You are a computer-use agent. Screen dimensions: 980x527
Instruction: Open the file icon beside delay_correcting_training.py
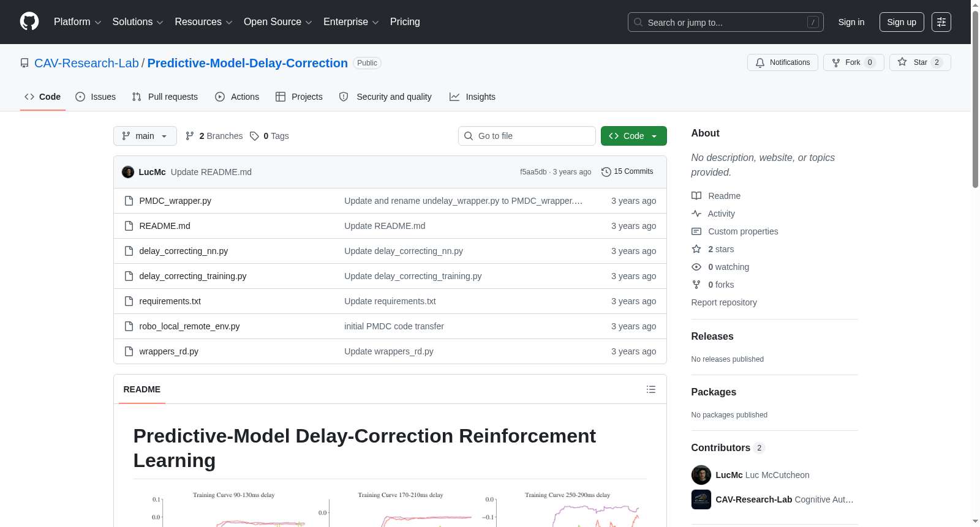tap(129, 276)
